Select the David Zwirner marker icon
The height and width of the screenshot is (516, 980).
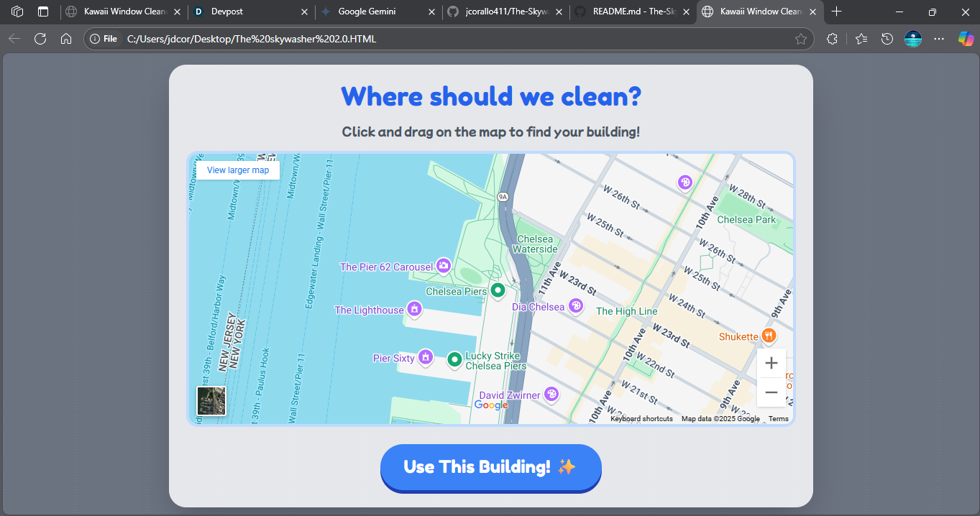click(x=551, y=395)
